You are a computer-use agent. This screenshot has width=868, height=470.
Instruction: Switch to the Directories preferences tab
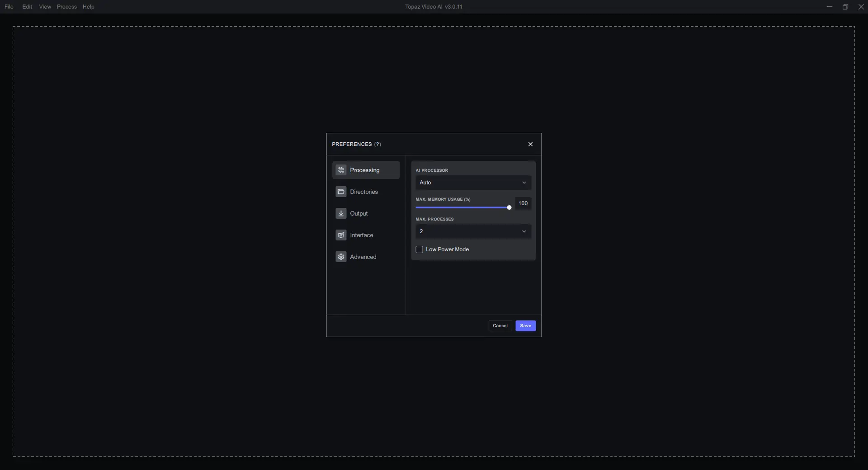[x=366, y=192]
